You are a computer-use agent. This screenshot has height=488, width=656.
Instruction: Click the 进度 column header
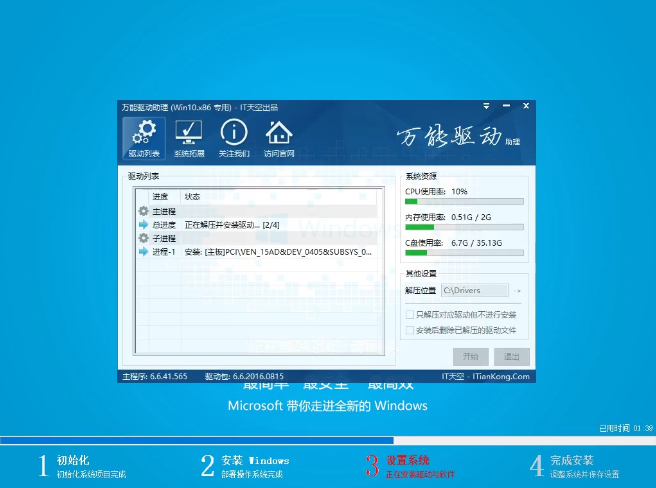(160, 197)
